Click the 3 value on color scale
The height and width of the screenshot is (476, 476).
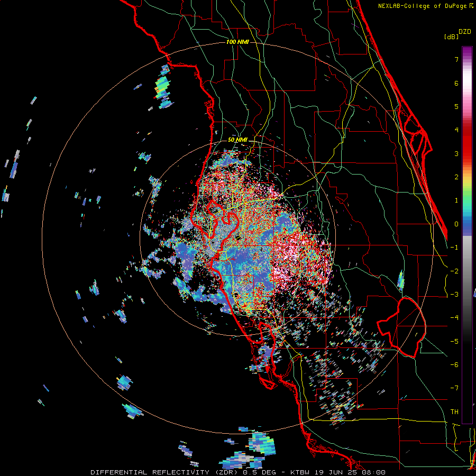click(456, 153)
